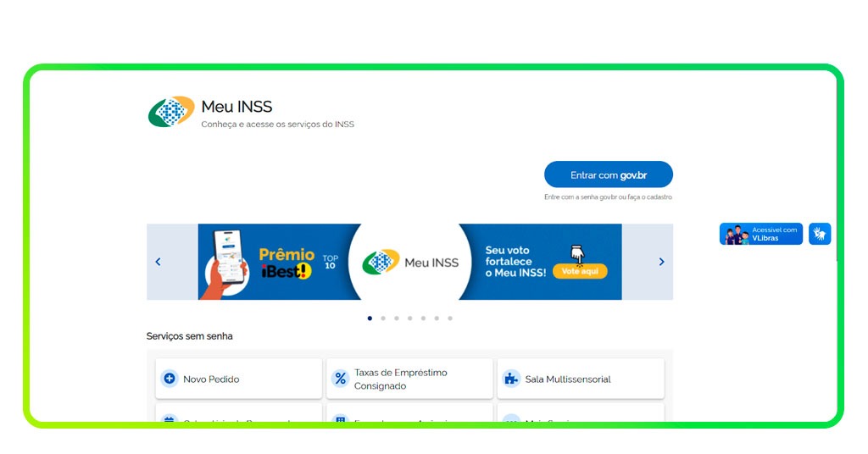Open the Novo Pedido service card
The width and height of the screenshot is (868, 454).
tap(238, 379)
